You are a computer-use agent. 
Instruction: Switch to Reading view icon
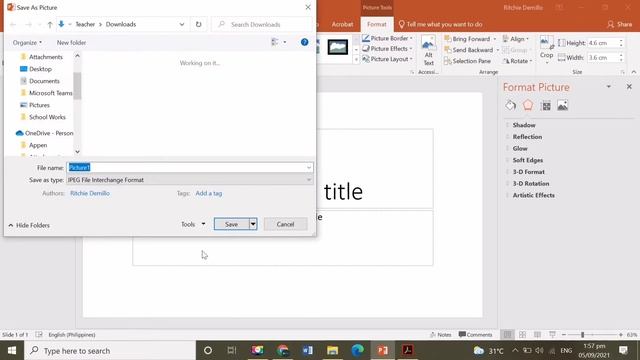(537, 335)
